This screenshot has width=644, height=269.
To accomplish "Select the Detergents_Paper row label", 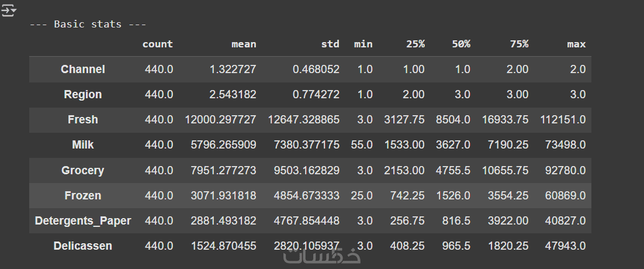I will coord(83,220).
